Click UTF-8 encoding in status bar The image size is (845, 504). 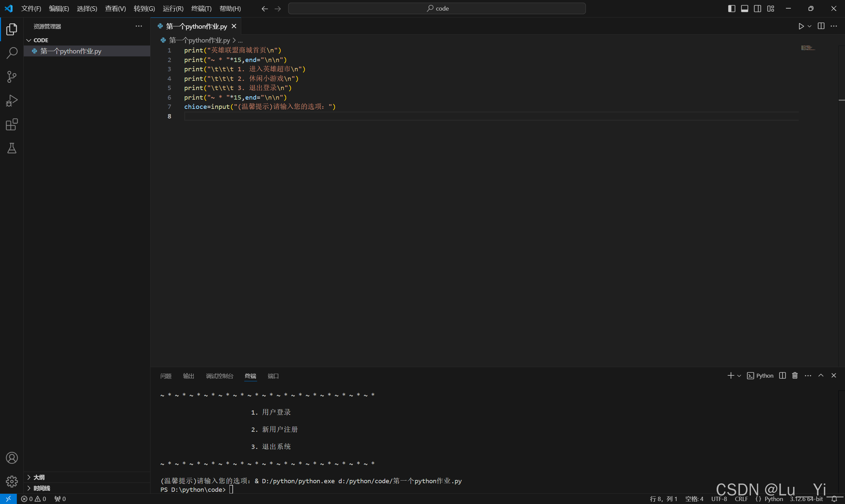[x=719, y=499]
